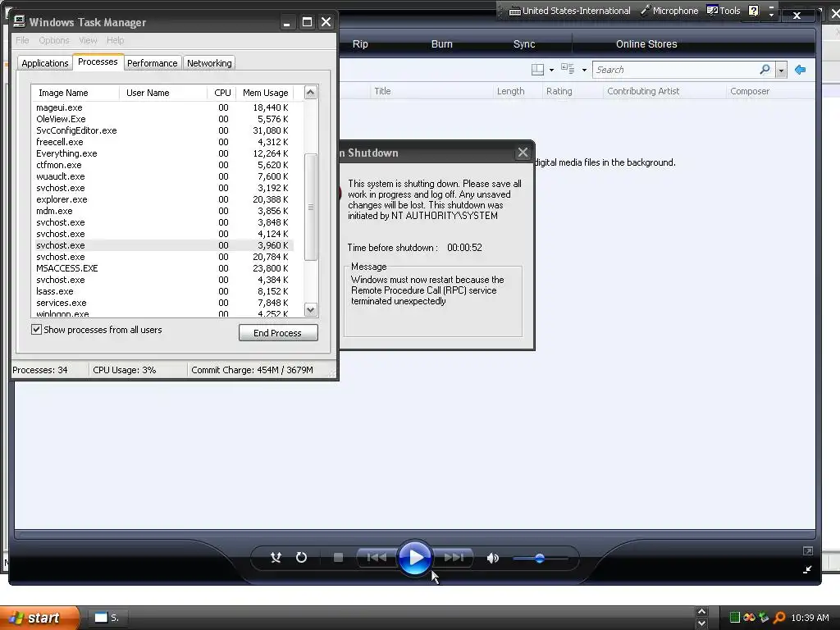Open Task Manager View menu
Screen dimensions: 840x630
[88, 40]
